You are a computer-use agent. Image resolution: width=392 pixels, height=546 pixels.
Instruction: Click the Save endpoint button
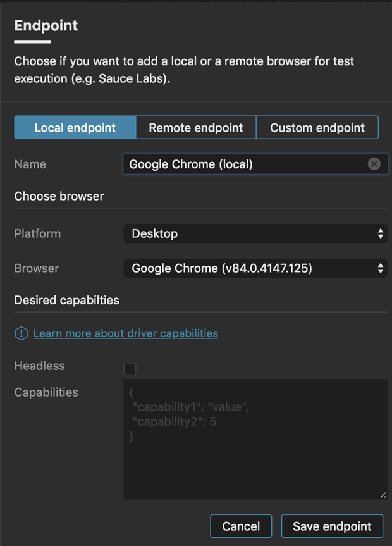coord(332,526)
